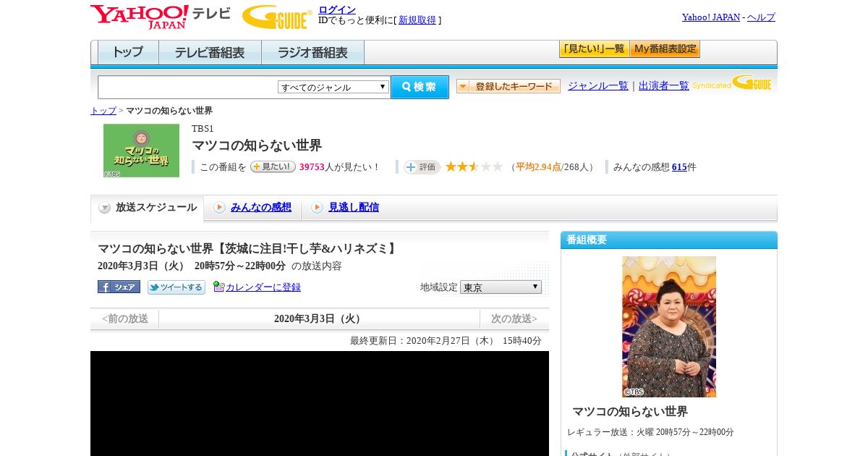Viewport: 868px width, 456px height.
Task: Click the TBS1 channel label
Action: (x=203, y=129)
